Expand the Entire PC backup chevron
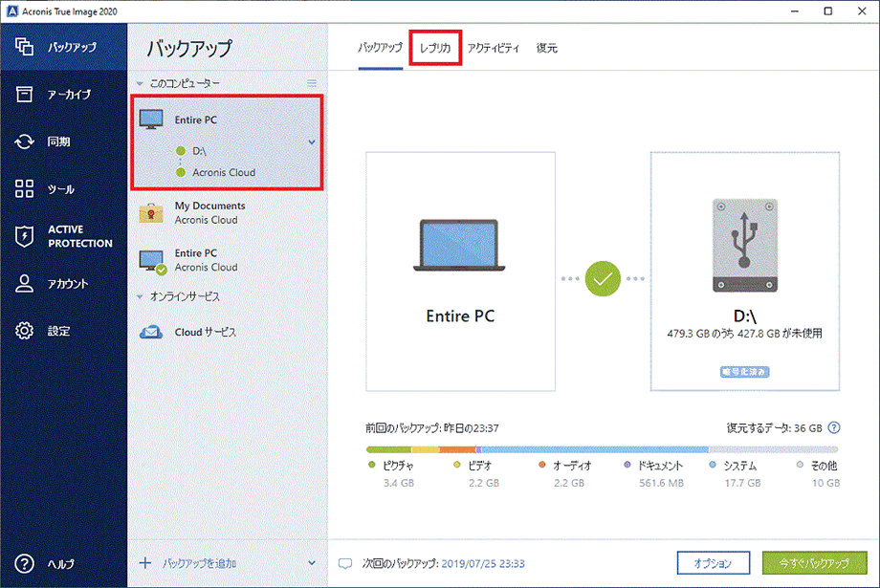The height and width of the screenshot is (588, 880). point(312,142)
